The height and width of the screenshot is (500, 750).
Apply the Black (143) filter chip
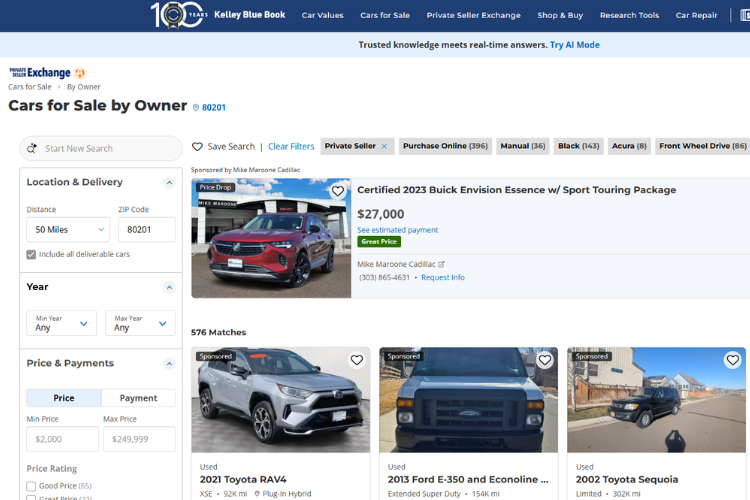579,146
